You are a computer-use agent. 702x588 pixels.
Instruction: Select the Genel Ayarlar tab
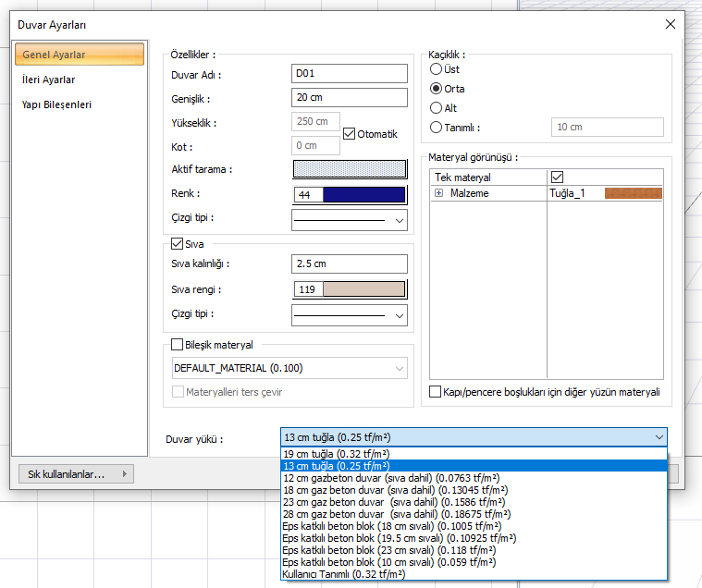[80, 55]
